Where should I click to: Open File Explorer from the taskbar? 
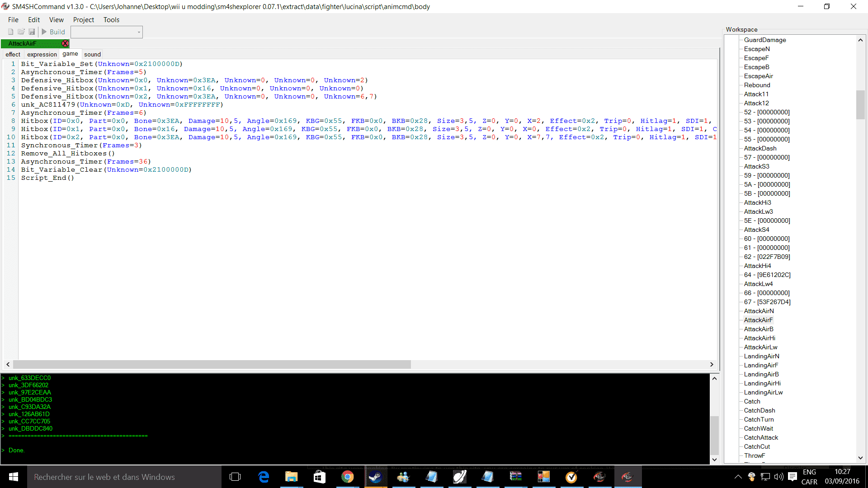click(292, 477)
